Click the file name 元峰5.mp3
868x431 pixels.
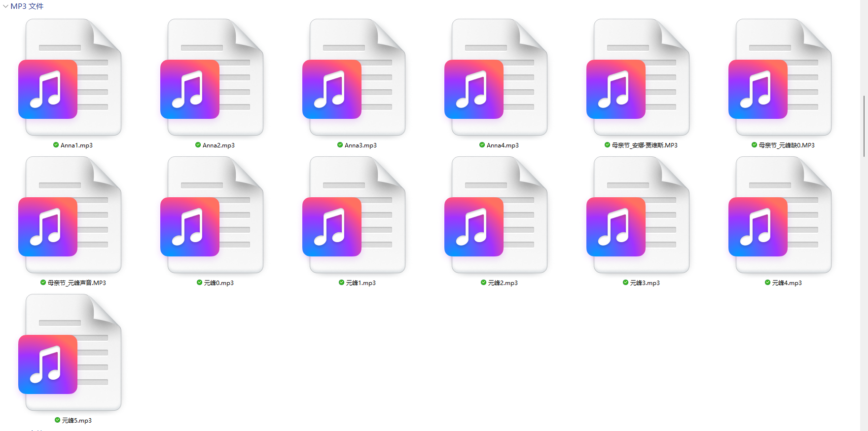77,421
